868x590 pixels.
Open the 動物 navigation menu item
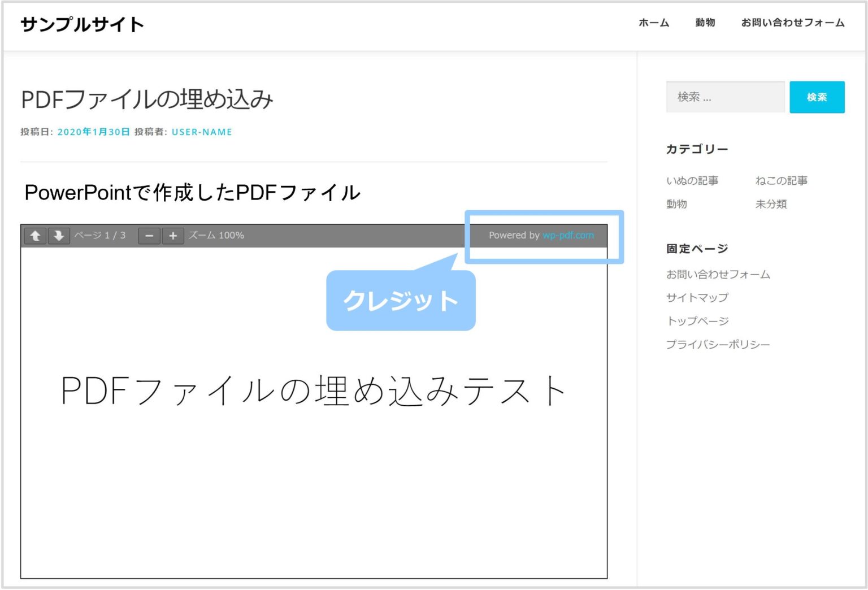click(705, 23)
